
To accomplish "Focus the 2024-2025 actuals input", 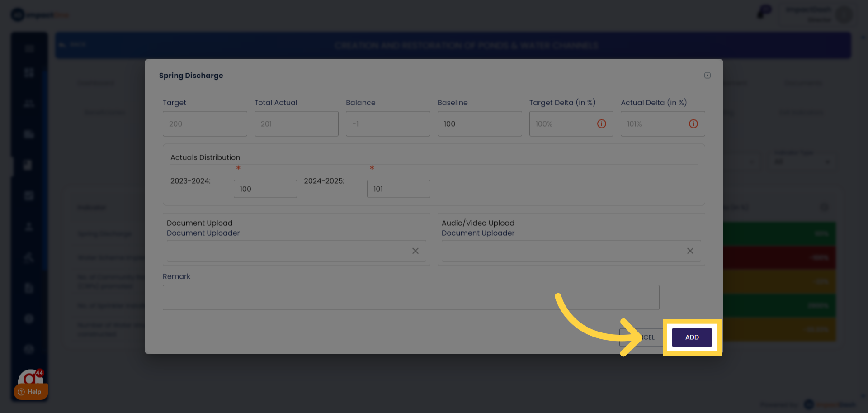I will [398, 189].
